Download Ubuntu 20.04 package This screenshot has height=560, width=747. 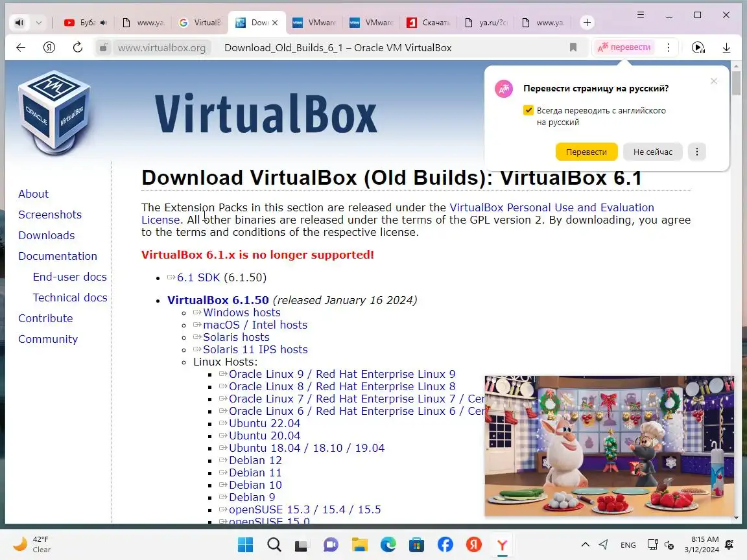pos(265,436)
